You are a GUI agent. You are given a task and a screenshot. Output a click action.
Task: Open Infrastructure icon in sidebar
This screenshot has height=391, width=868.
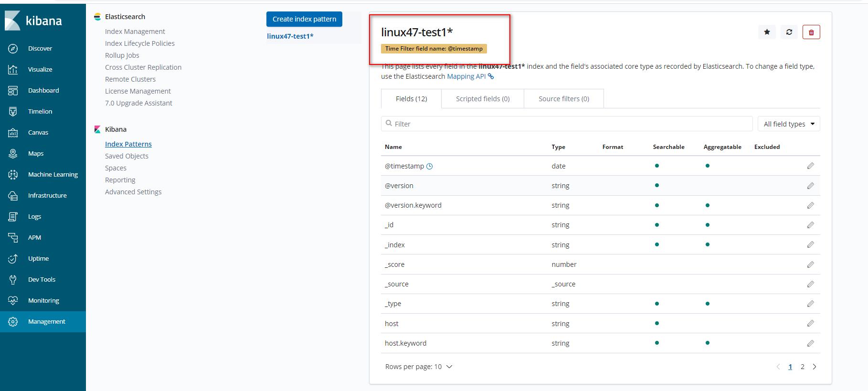pyautogui.click(x=13, y=196)
